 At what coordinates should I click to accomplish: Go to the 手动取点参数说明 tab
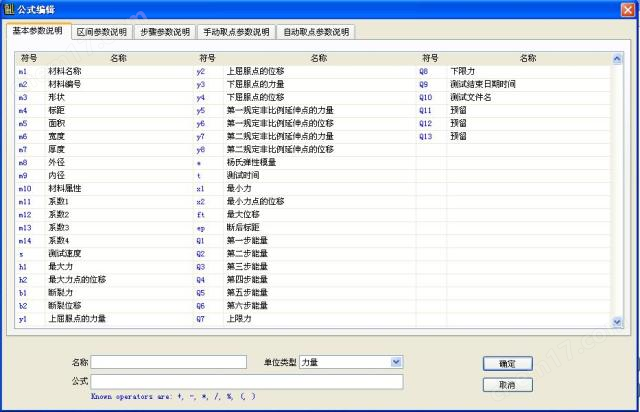point(235,32)
